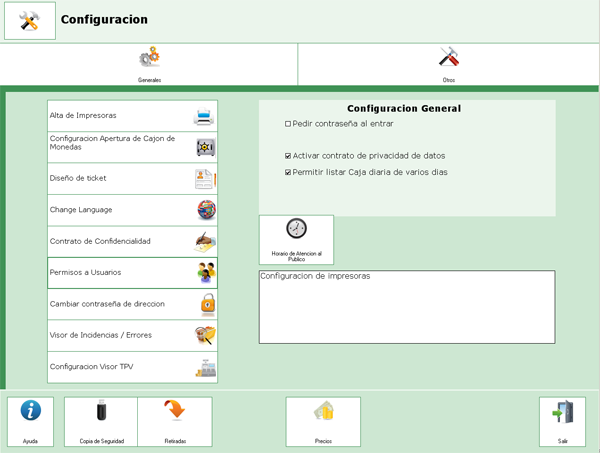Click the Contrato de Confidencialidad signing icon
This screenshot has height=453, width=600.
205,241
